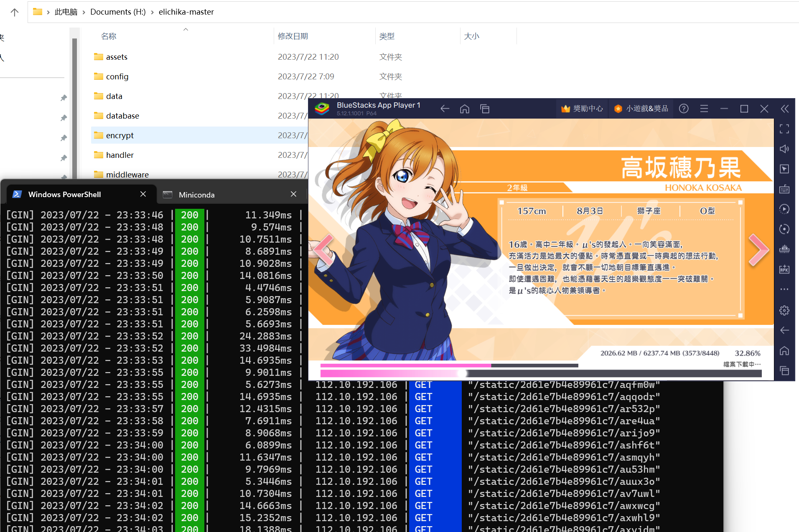The height and width of the screenshot is (532, 799).
Task: Open BlueStacks keyboard controls icon in sidebar
Action: [784, 189]
